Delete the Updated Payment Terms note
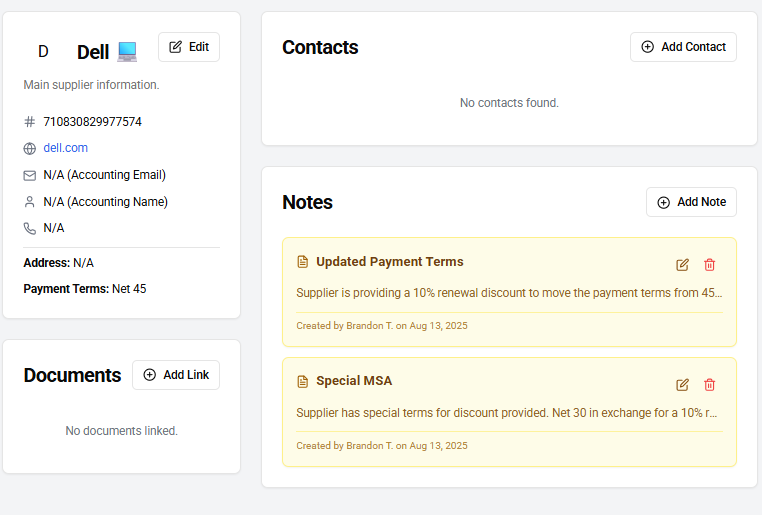The width and height of the screenshot is (762, 515). (710, 265)
